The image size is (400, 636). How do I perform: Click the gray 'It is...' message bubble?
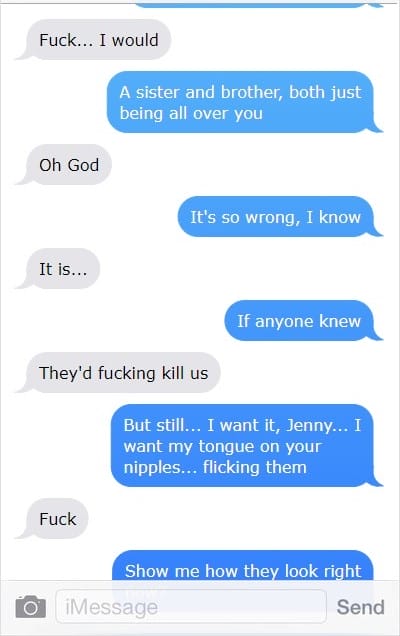(62, 269)
